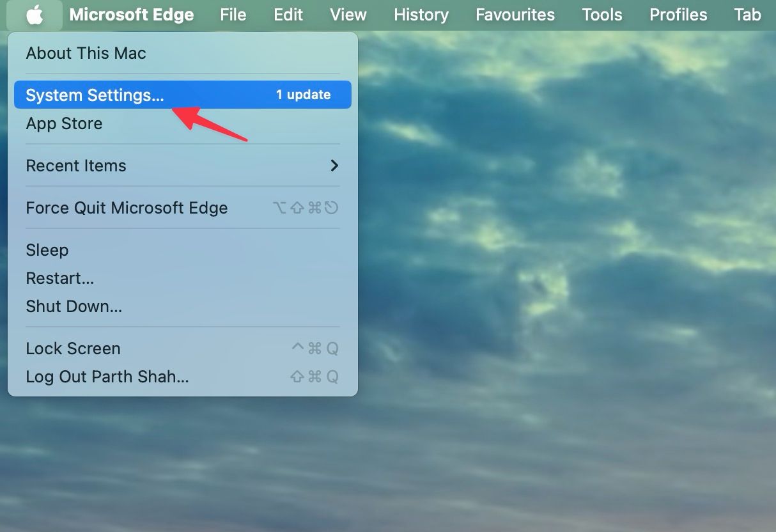Image resolution: width=776 pixels, height=532 pixels.
Task: Restart the Mac
Action: click(59, 278)
